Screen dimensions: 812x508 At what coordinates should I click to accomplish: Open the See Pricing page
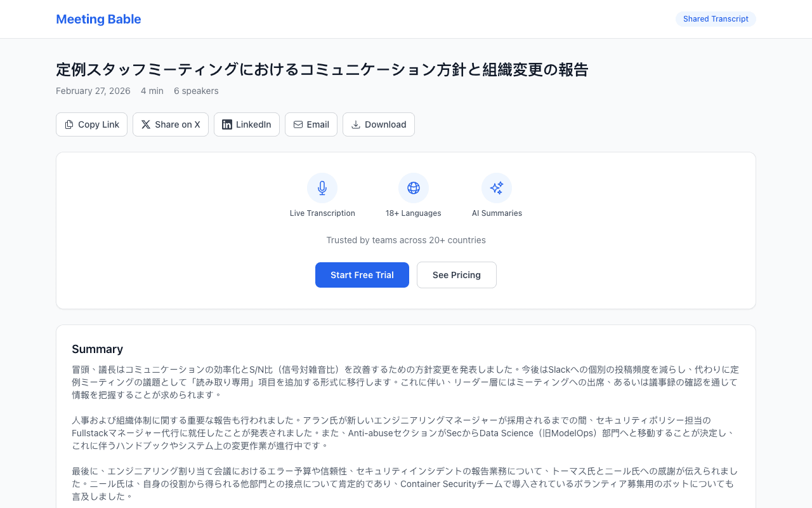456,275
